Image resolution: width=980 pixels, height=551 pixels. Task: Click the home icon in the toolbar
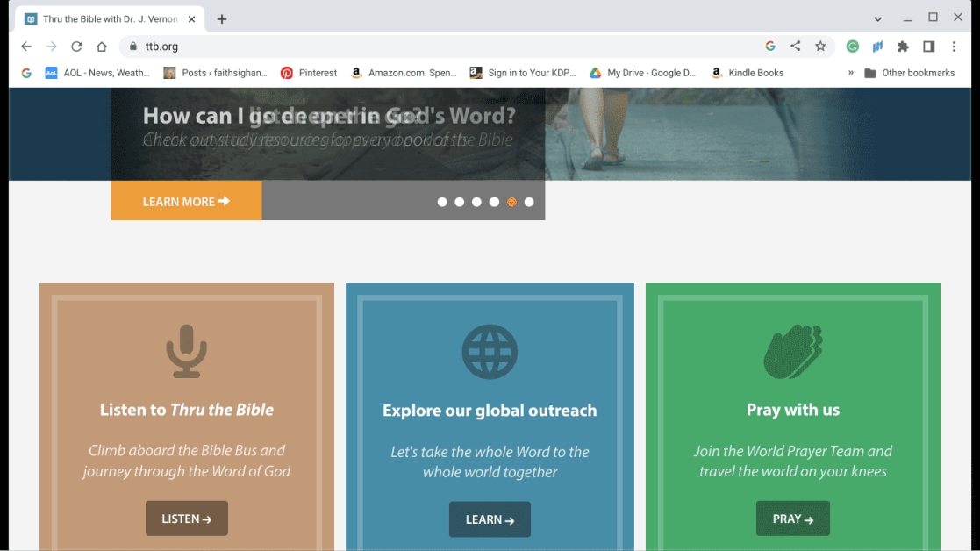point(101,46)
